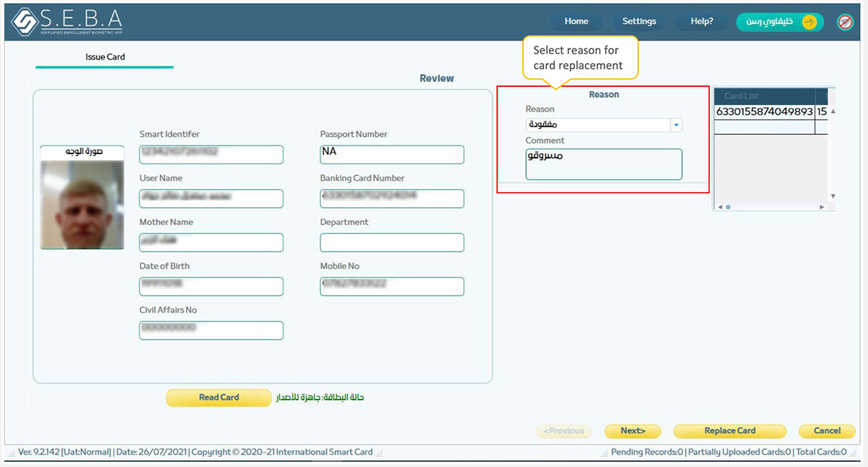The image size is (868, 467).
Task: Open the Home menu
Action: [576, 22]
